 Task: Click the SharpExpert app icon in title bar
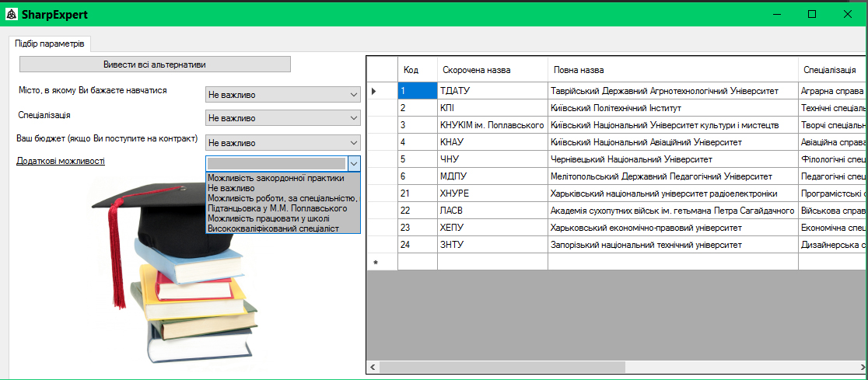(11, 15)
